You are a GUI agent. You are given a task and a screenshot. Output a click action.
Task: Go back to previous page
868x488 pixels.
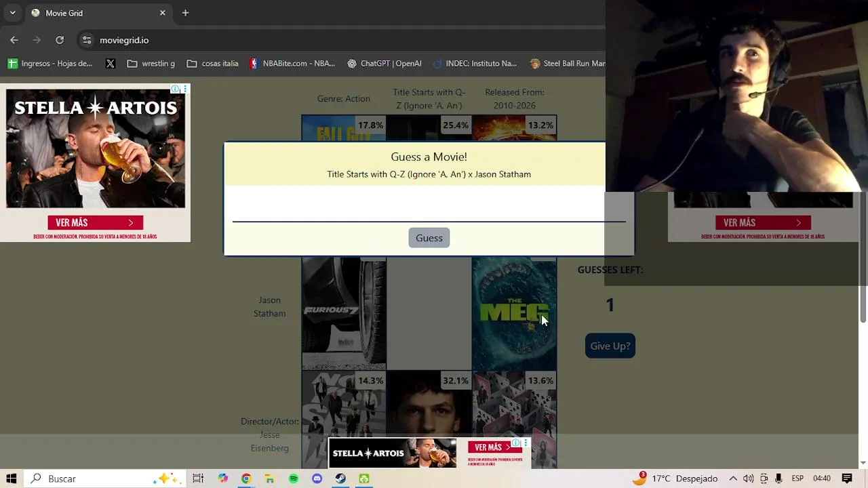tap(14, 40)
